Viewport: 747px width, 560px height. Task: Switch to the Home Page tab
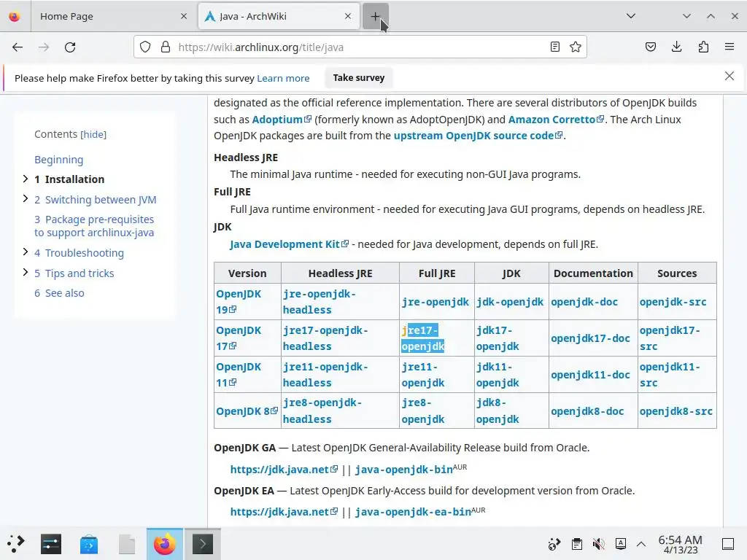(112, 16)
